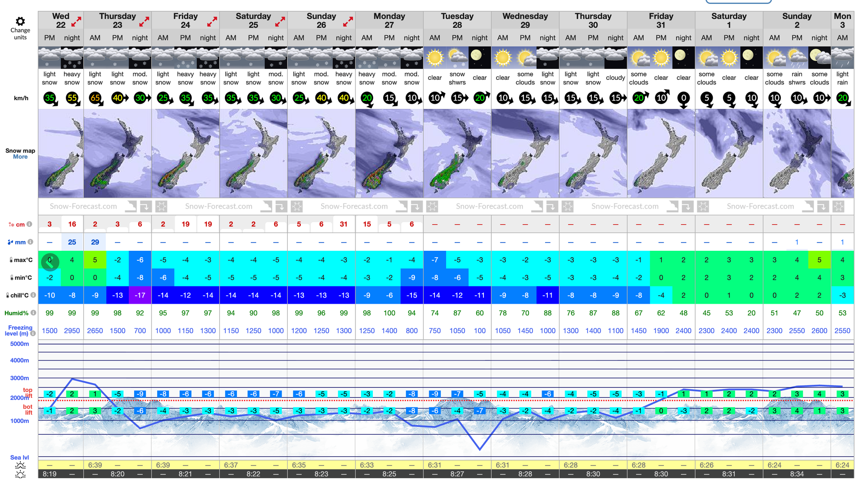The width and height of the screenshot is (868, 485).
Task: Click Thursday AM 65 km/h wind icon
Action: tap(95, 98)
